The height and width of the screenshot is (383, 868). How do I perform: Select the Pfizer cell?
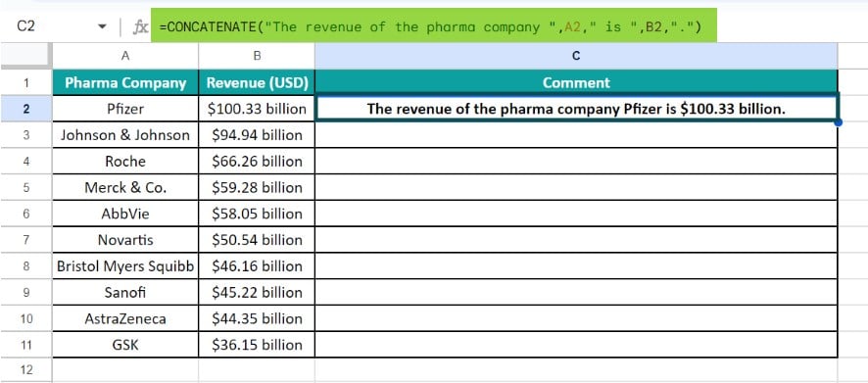[x=125, y=109]
